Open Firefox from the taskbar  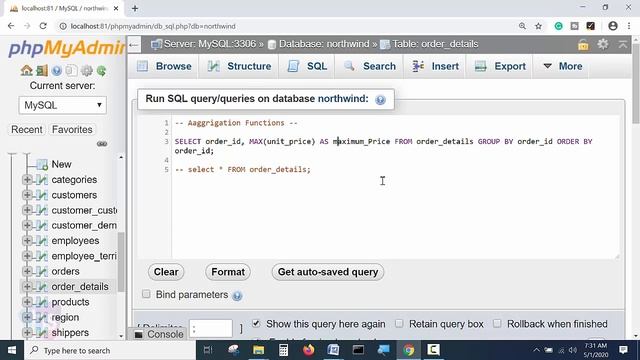[x=309, y=350]
